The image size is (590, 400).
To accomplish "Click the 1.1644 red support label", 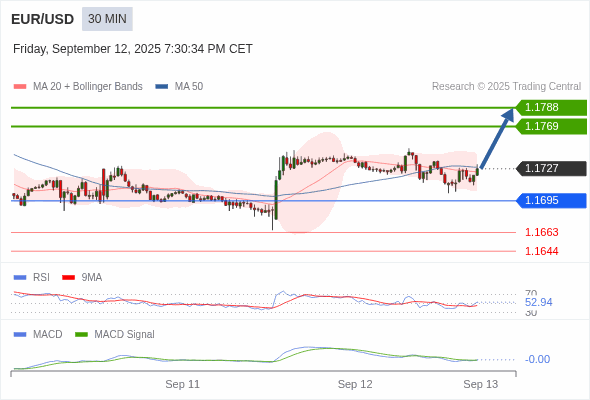I will tap(541, 251).
